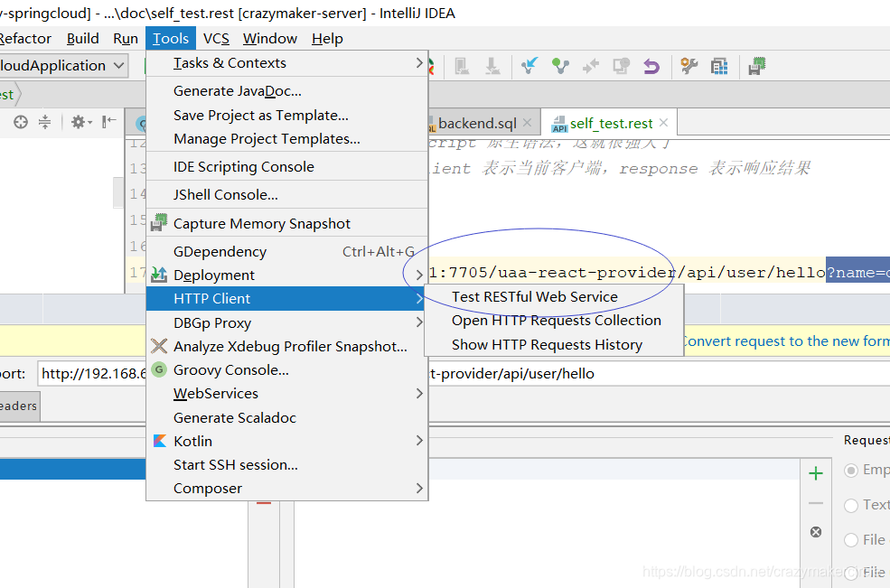Expand the HTTP Client submenu
Screen dimensions: 890x588
point(286,299)
